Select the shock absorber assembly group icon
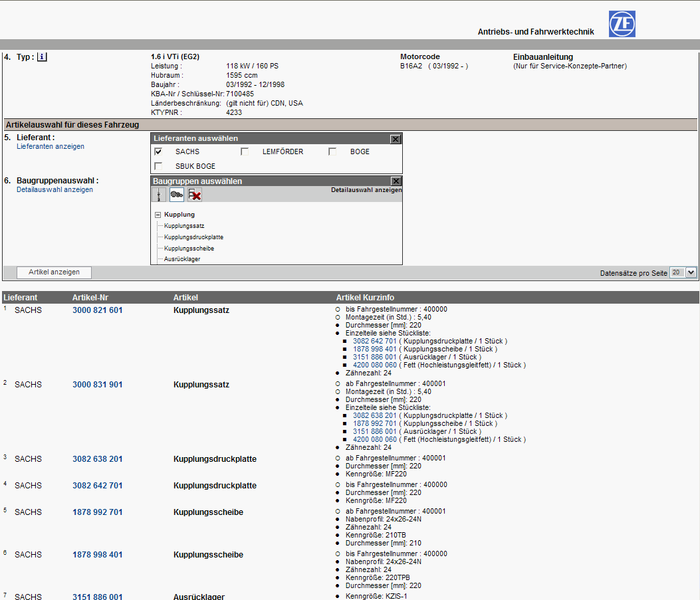This screenshot has height=600, width=700. tap(159, 195)
